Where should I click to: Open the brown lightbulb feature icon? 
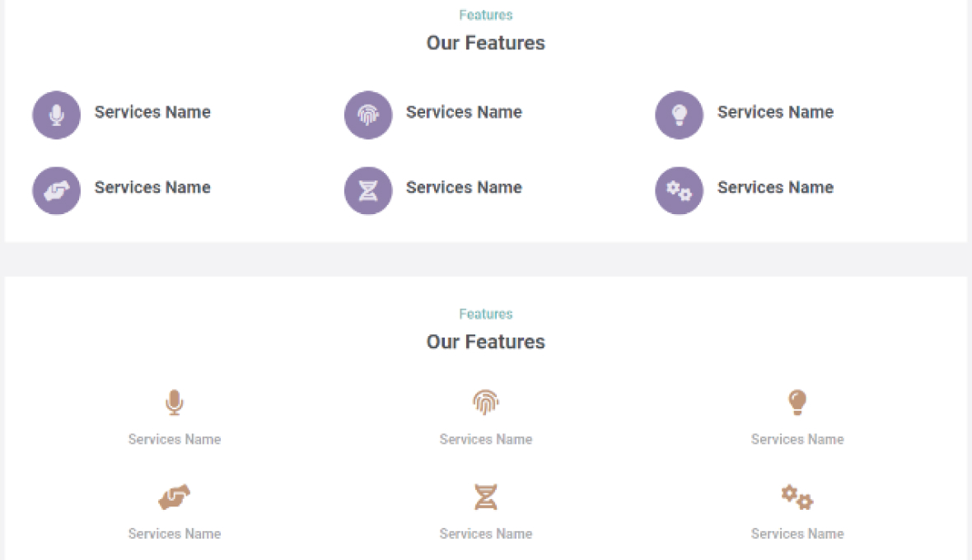(797, 403)
